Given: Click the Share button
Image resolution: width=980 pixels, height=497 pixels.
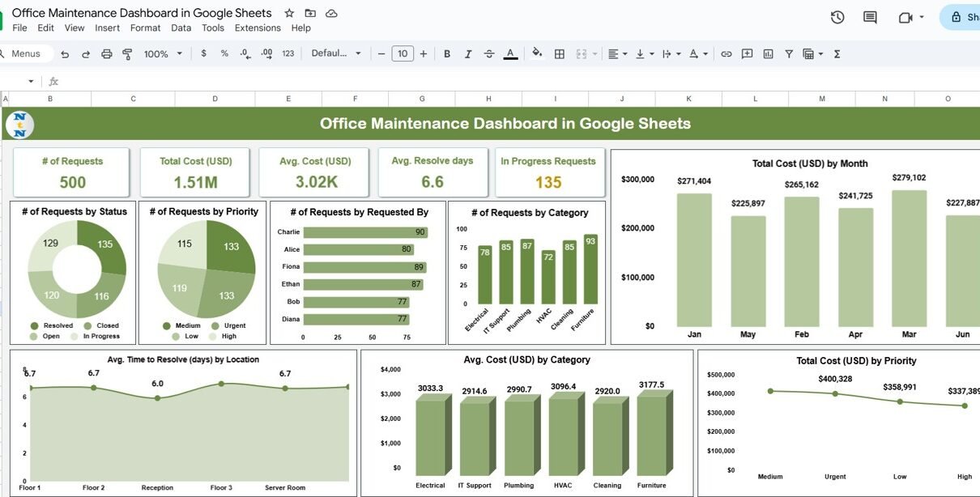Looking at the screenshot, I should click(960, 17).
